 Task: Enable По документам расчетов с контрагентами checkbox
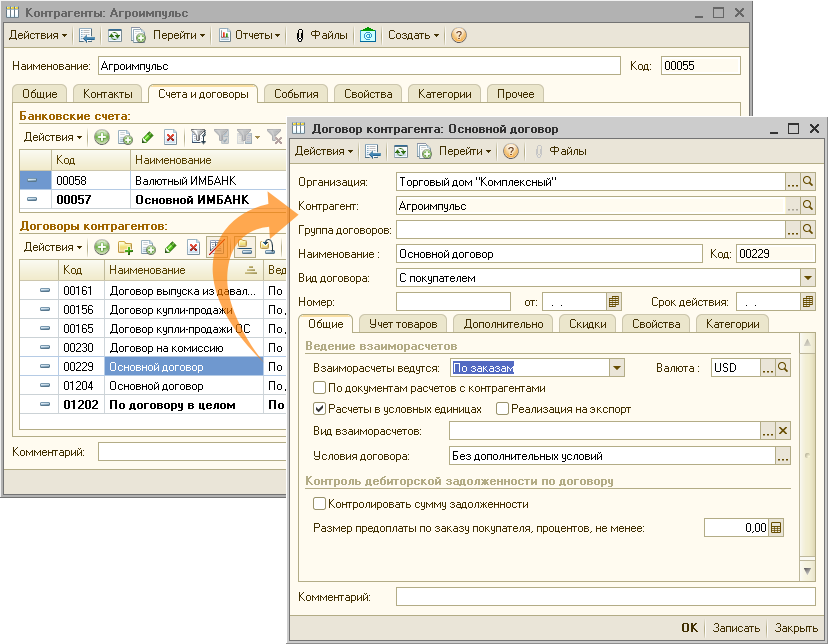(x=319, y=388)
